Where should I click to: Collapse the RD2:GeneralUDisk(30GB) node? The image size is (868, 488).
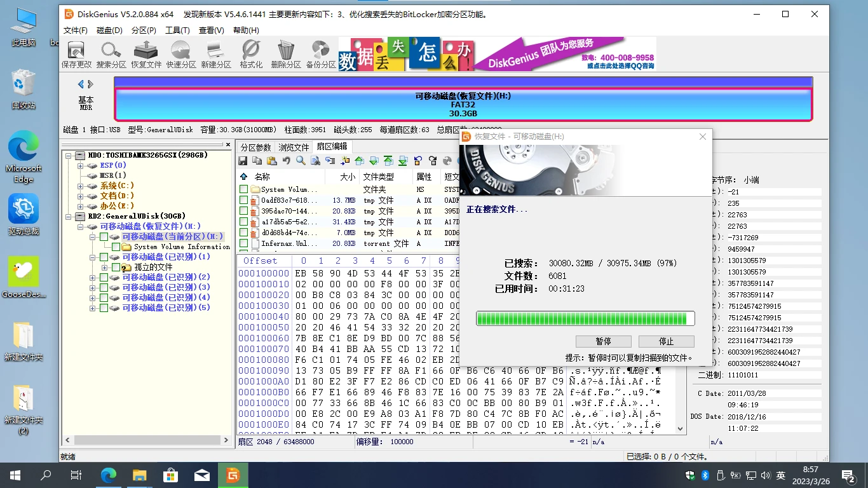coord(69,216)
